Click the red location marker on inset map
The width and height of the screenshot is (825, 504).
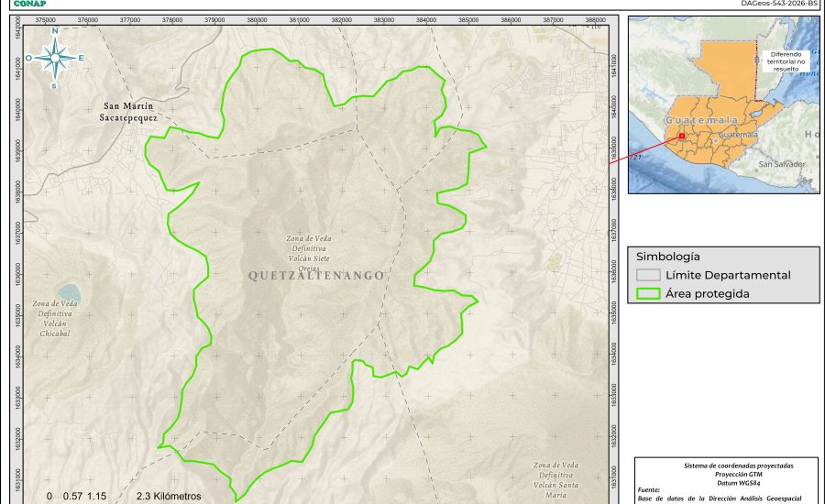(681, 137)
